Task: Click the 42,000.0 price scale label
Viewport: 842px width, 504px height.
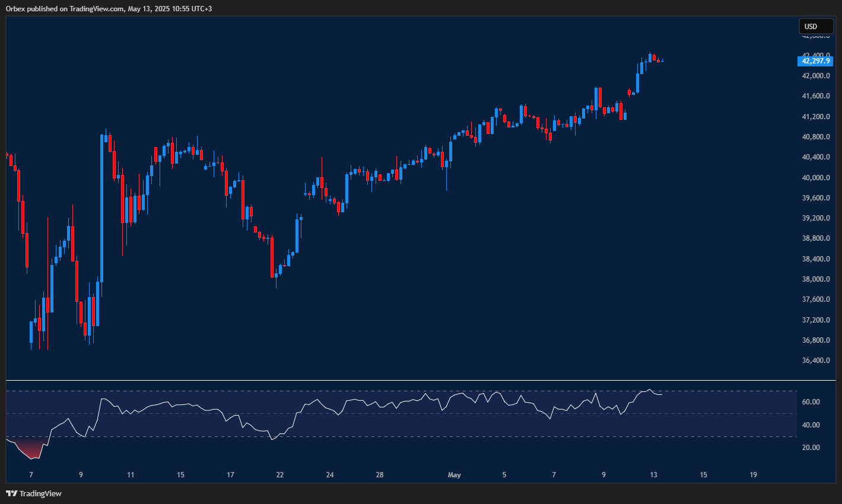Action: pos(816,76)
